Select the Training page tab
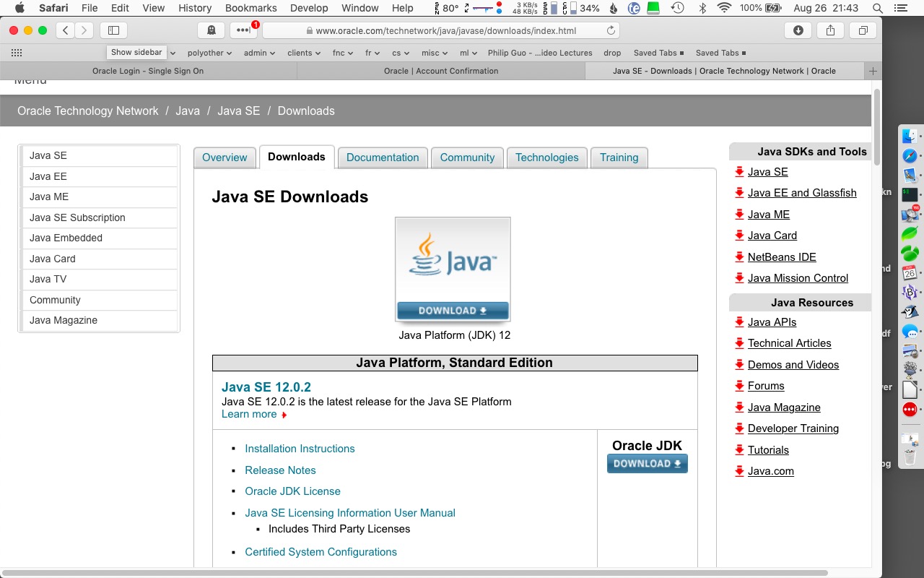 (619, 158)
